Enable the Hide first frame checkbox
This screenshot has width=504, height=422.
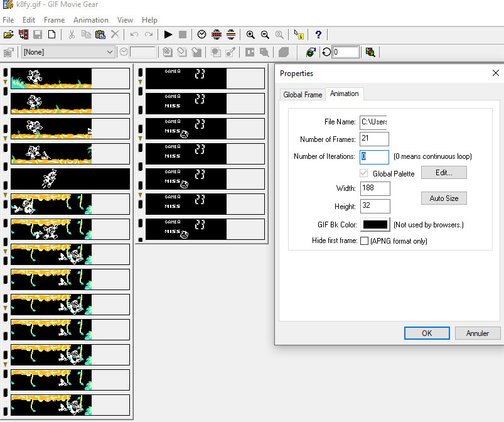tap(364, 241)
